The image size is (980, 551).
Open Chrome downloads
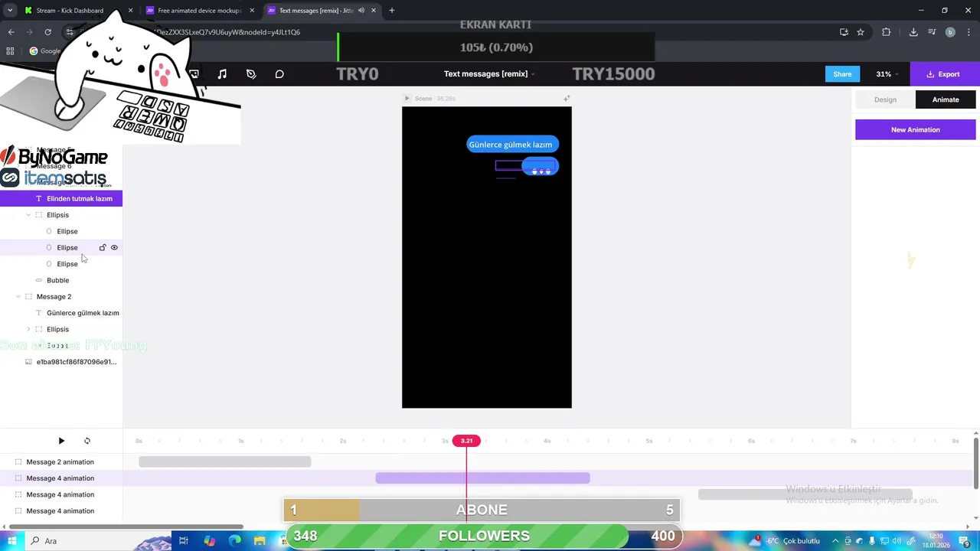coord(913,32)
